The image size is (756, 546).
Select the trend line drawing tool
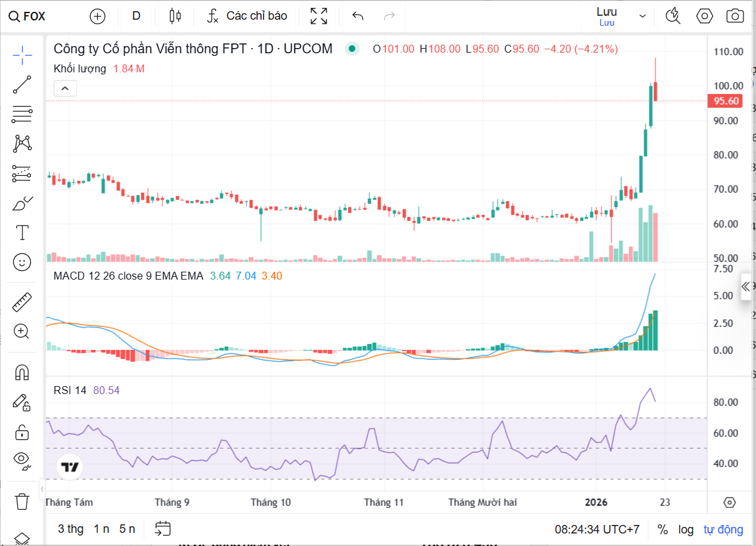click(x=22, y=85)
